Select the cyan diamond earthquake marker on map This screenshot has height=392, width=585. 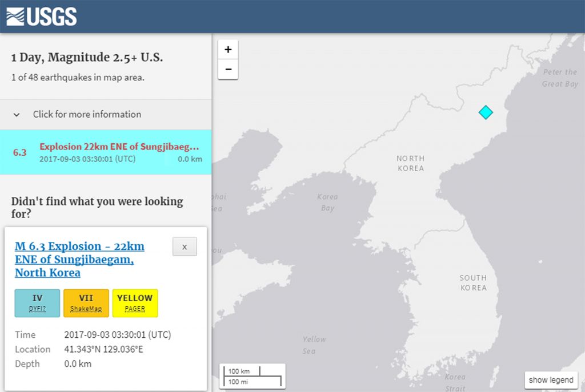point(485,112)
